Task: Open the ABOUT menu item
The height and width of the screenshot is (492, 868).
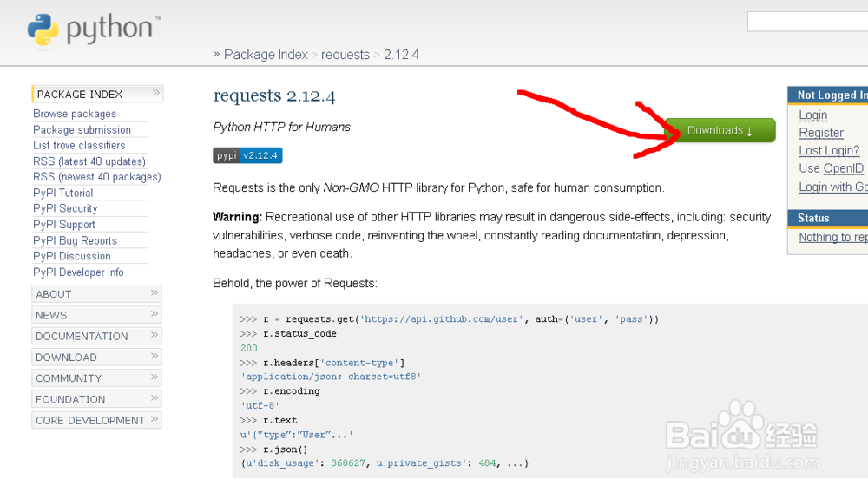Action: pos(97,294)
